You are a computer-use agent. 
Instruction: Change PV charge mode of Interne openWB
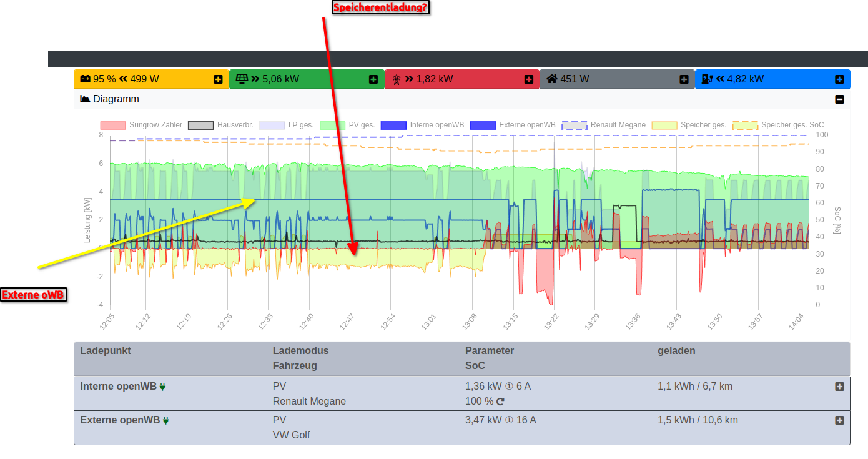tap(279, 386)
